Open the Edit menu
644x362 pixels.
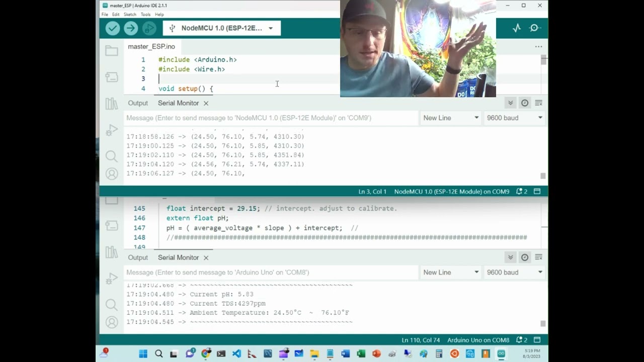[116, 15]
